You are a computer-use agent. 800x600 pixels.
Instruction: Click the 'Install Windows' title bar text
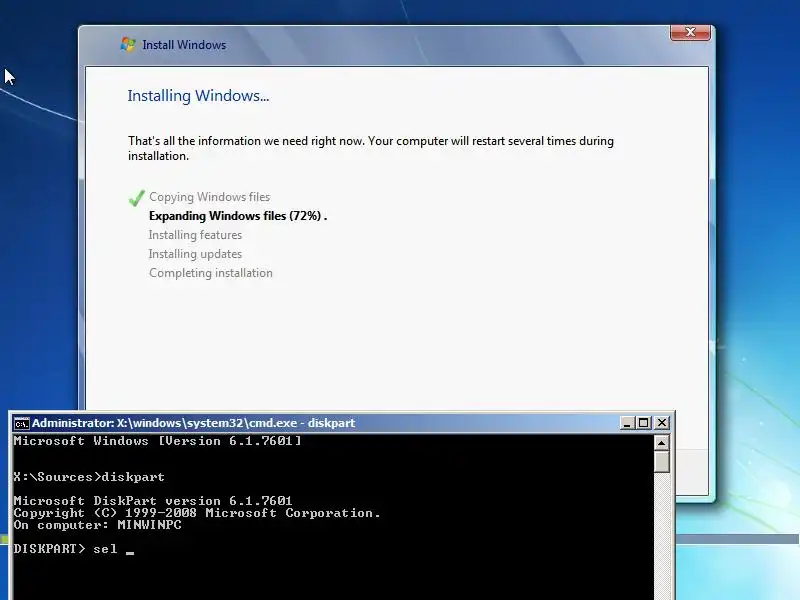(x=184, y=45)
